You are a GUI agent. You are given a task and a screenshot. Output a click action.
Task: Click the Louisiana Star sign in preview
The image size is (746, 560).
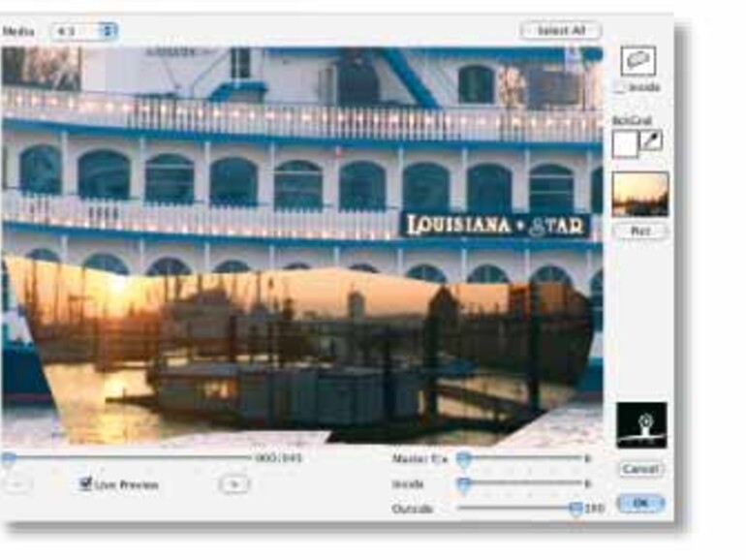(x=495, y=225)
